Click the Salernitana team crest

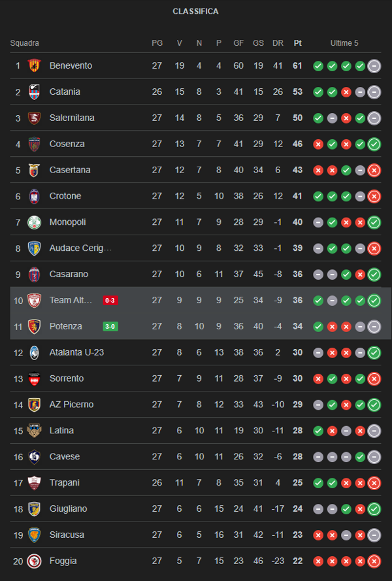34,118
